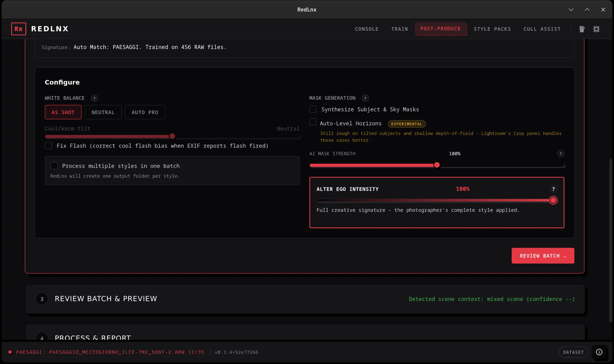614x364 pixels.
Task: Click the PAESAGGI processing file status text
Action: 110,352
